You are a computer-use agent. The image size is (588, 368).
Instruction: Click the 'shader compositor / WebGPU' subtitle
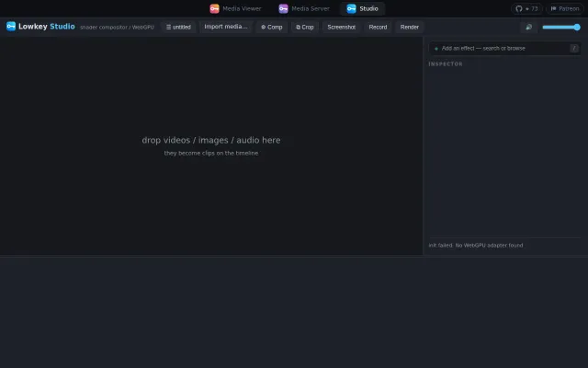tap(117, 28)
